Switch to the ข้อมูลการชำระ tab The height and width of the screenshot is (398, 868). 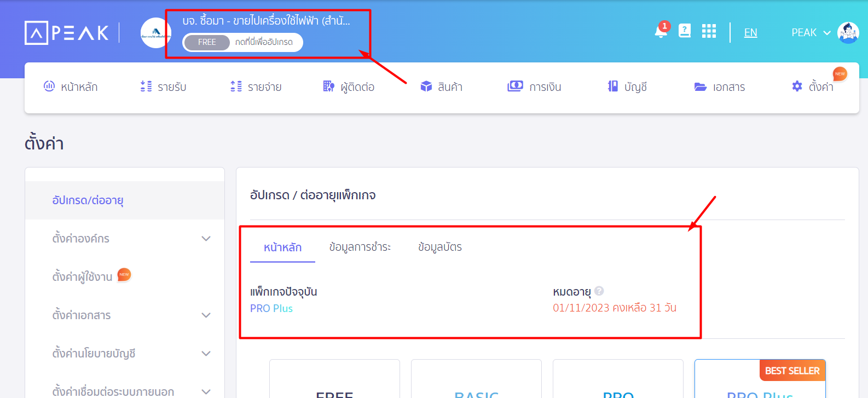click(360, 247)
